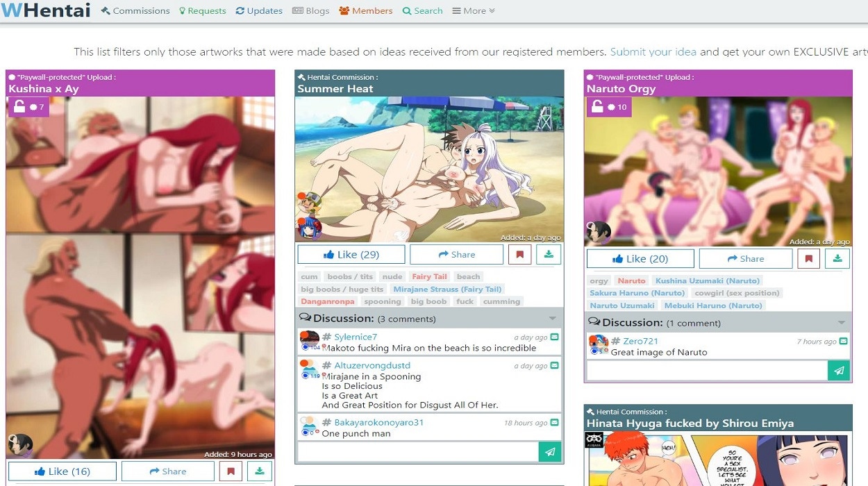Click unlock icon on Naruto Orgy image
The image size is (868, 486).
click(597, 106)
